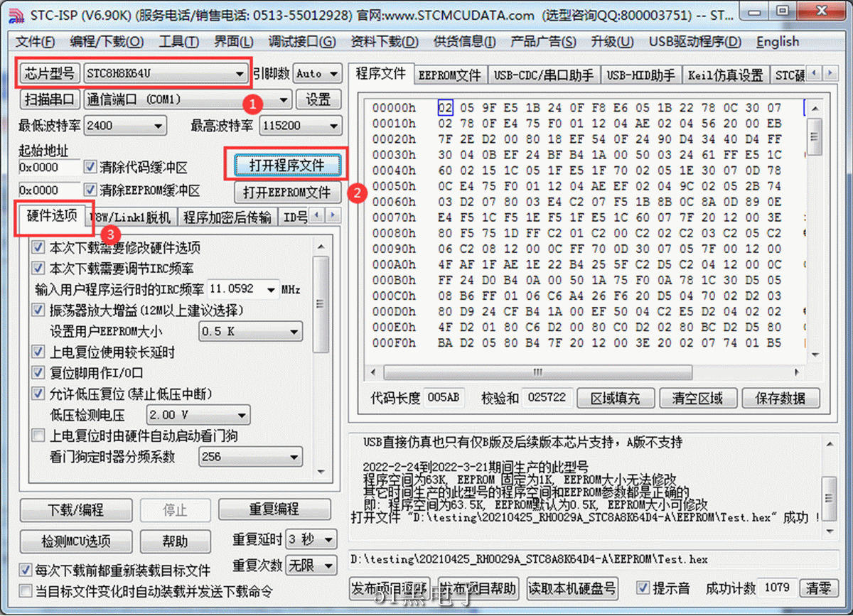Toggle 复位脚用作I/O口 checkbox

tap(38, 372)
